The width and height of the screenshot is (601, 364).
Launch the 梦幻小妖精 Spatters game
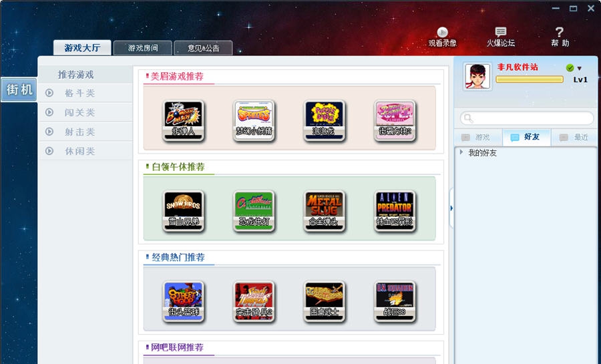tap(254, 120)
